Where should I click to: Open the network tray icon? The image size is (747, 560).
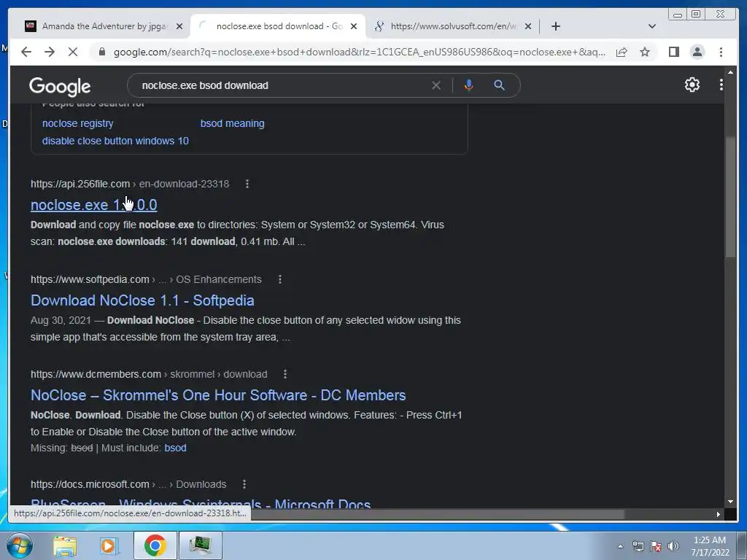[638, 546]
